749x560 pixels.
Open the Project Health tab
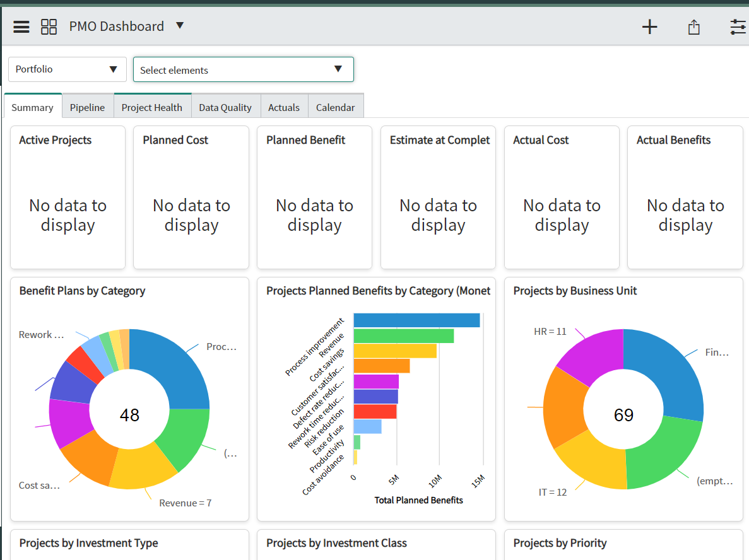(x=152, y=107)
